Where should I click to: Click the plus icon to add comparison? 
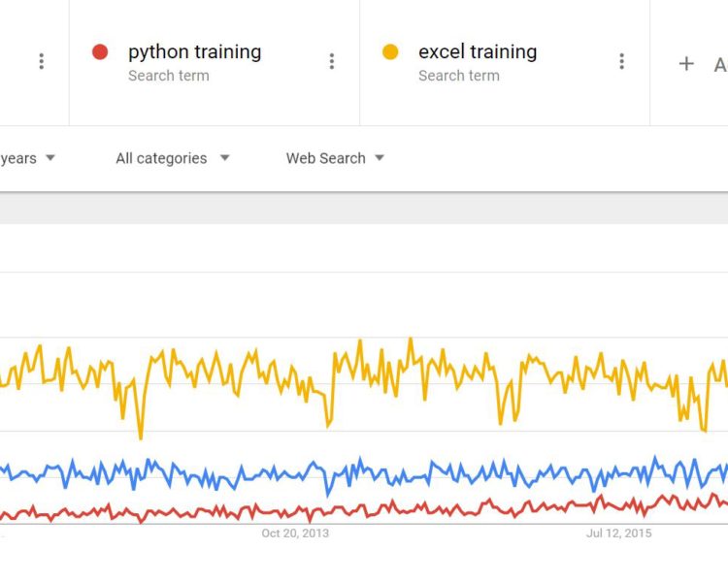(686, 63)
